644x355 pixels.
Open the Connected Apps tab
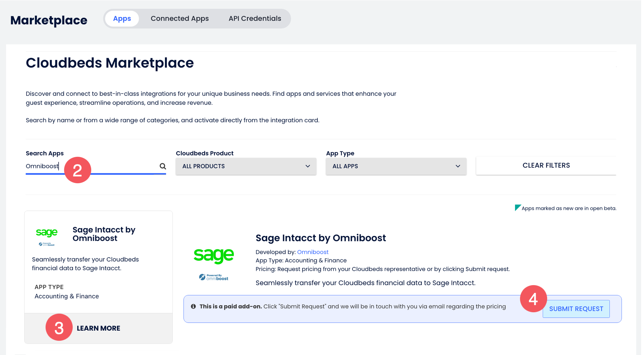180,19
